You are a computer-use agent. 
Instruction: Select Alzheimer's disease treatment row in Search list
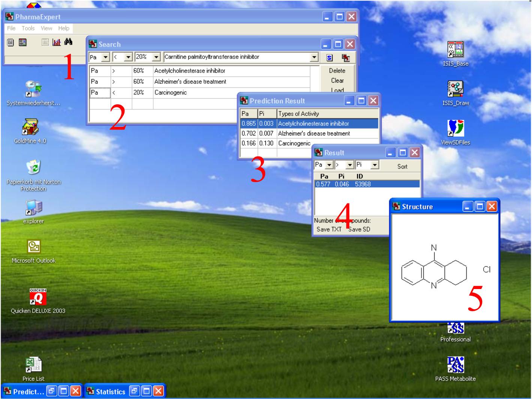click(x=200, y=81)
